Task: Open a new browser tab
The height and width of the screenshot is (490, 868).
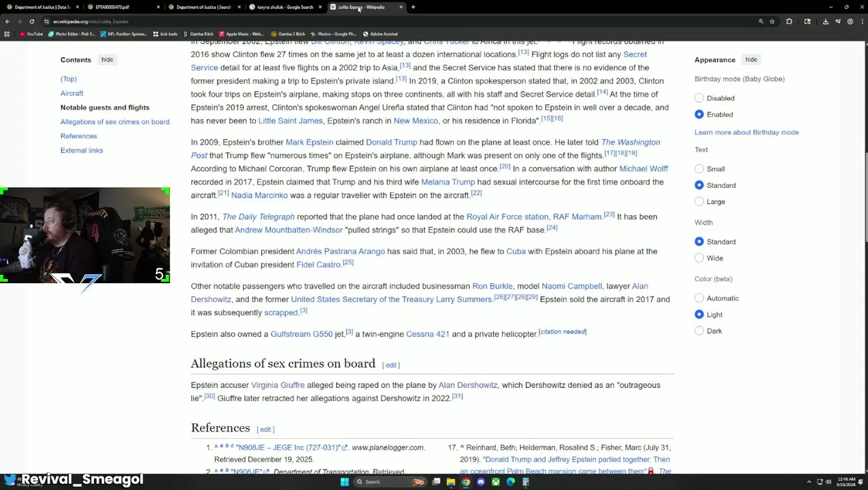Action: coord(413,7)
